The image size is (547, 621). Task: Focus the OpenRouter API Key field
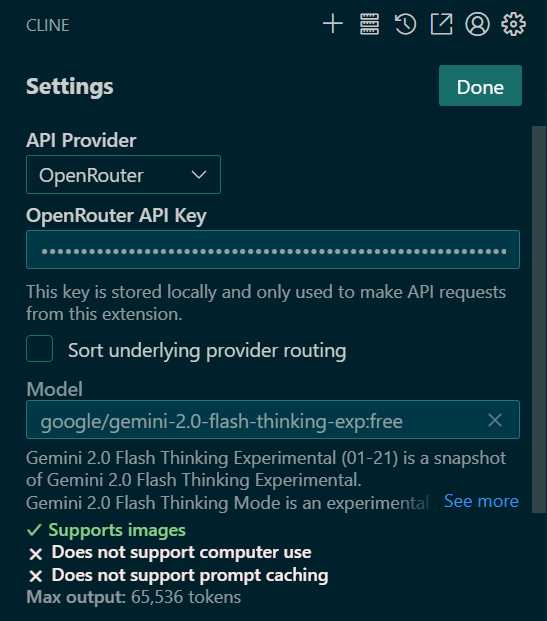(273, 250)
